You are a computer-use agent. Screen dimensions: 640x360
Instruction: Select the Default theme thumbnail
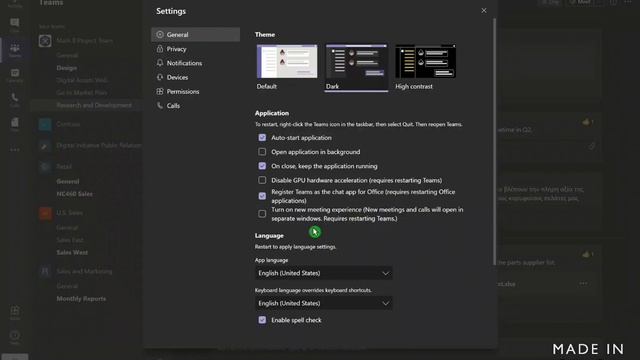[287, 61]
